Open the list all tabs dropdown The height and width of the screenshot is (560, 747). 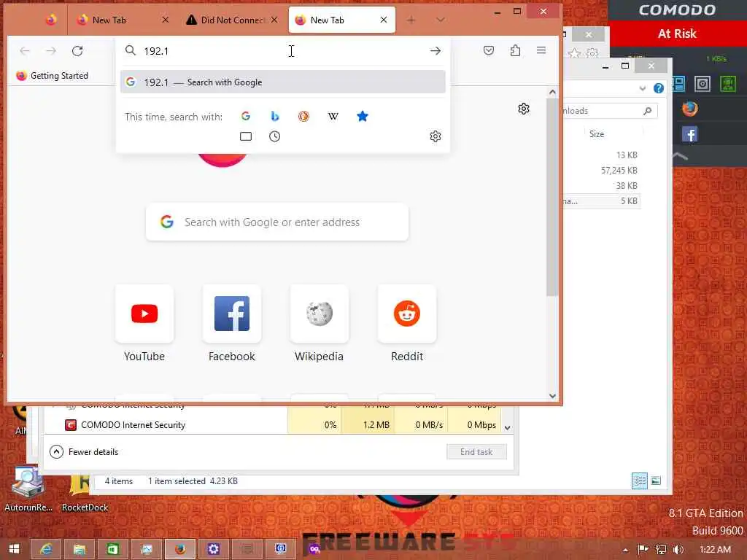click(x=441, y=20)
